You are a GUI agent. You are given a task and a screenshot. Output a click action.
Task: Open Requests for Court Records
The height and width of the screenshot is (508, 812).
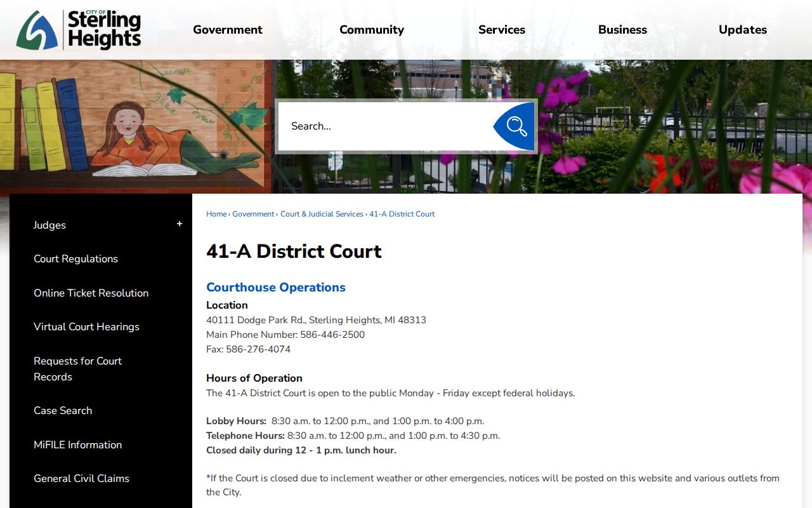77,369
